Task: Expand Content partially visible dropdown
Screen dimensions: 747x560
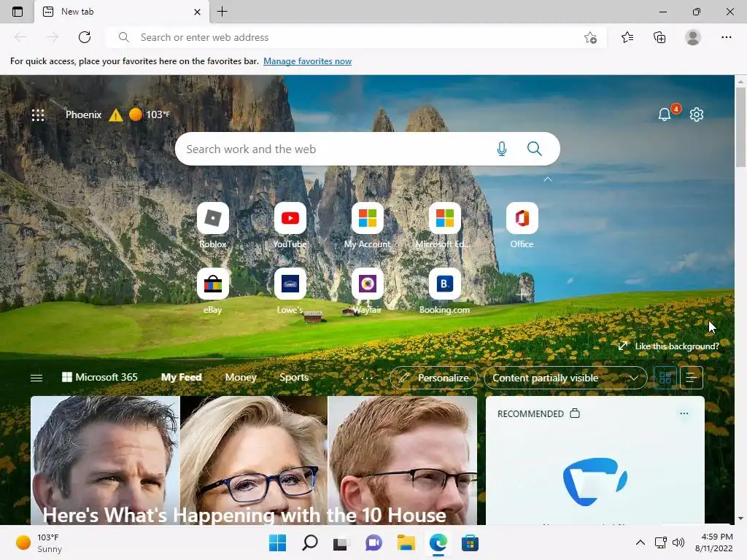Action: coord(565,378)
